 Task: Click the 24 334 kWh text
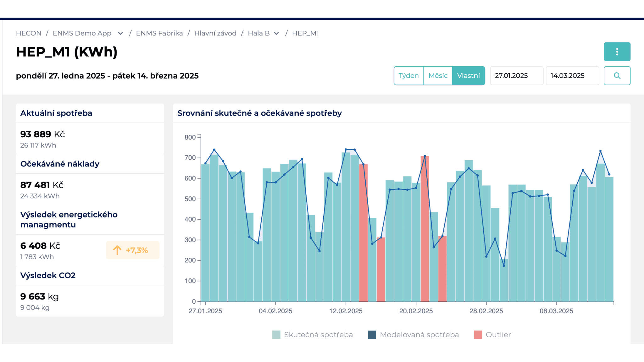click(x=40, y=196)
